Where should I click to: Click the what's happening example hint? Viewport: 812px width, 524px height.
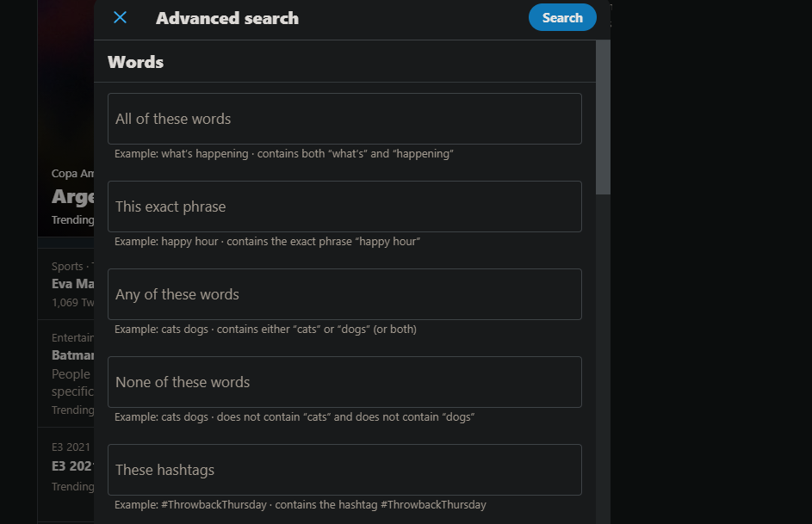[284, 154]
